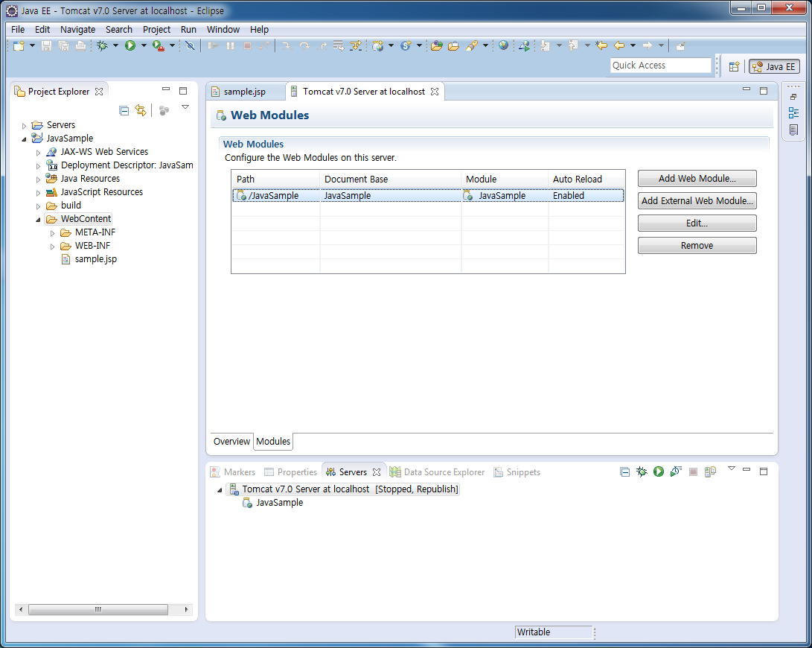The image size is (812, 648).
Task: Switch to the Java EE perspective button
Action: pyautogui.click(x=775, y=66)
